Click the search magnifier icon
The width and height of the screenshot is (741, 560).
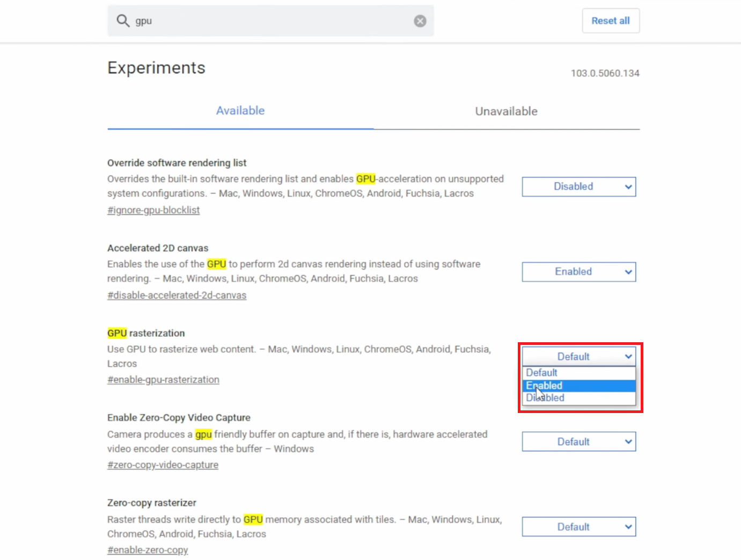pyautogui.click(x=123, y=21)
